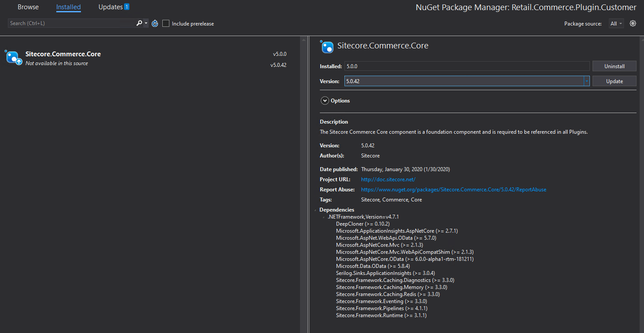Switch to the Installed tab
Screen dimensions: 644x333
coord(69,7)
